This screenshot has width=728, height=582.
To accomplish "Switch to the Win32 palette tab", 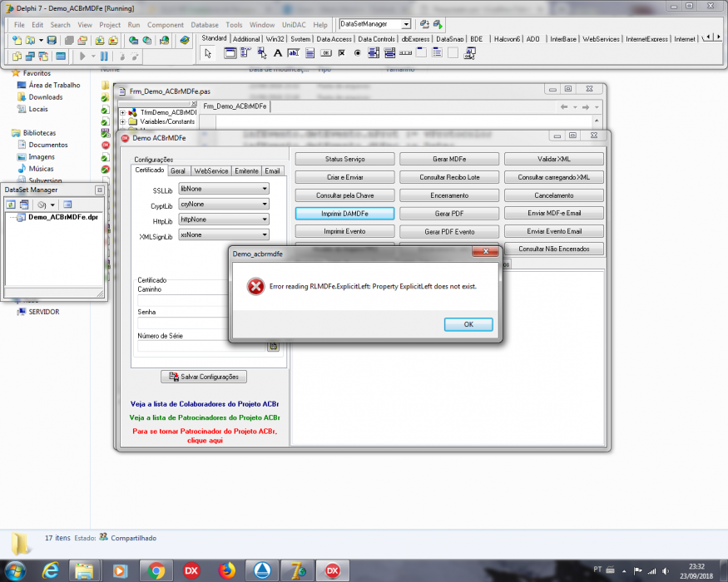I will coord(275,39).
